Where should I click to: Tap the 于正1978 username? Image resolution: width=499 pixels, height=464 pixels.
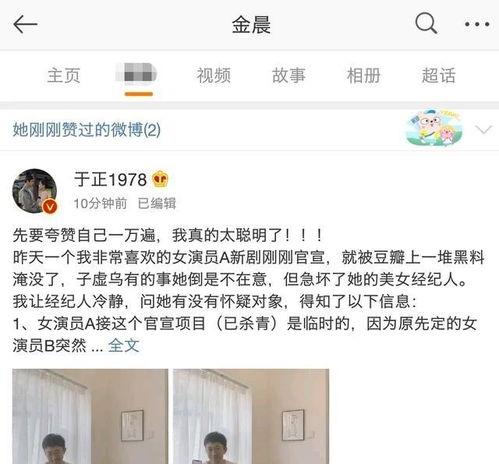pyautogui.click(x=110, y=180)
